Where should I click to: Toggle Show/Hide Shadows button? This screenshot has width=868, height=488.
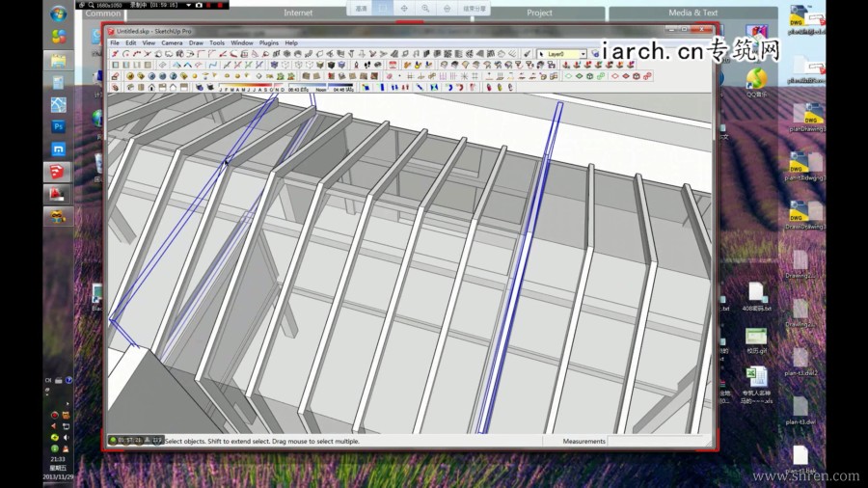[209, 88]
